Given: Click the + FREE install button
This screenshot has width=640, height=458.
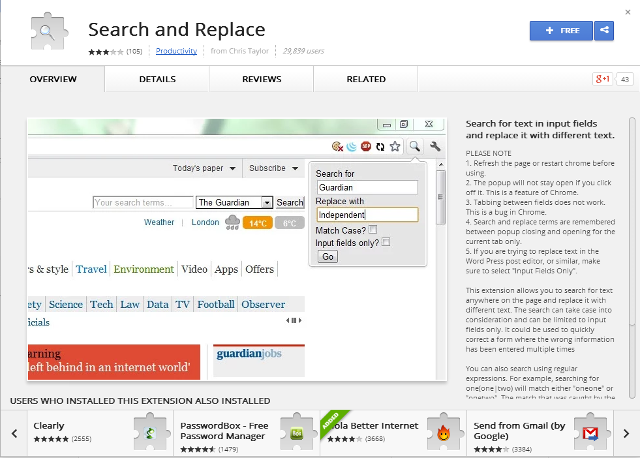Looking at the screenshot, I should point(561,31).
